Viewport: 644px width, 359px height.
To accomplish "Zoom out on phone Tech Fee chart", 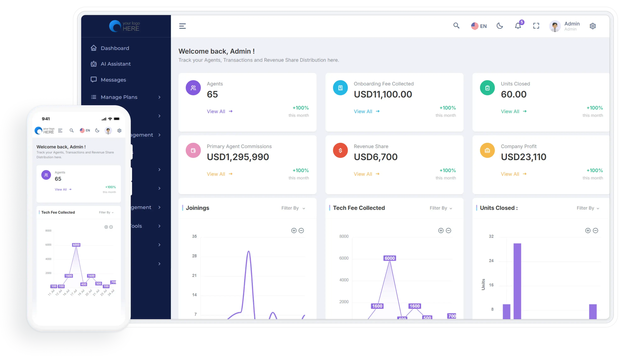I will tap(111, 227).
